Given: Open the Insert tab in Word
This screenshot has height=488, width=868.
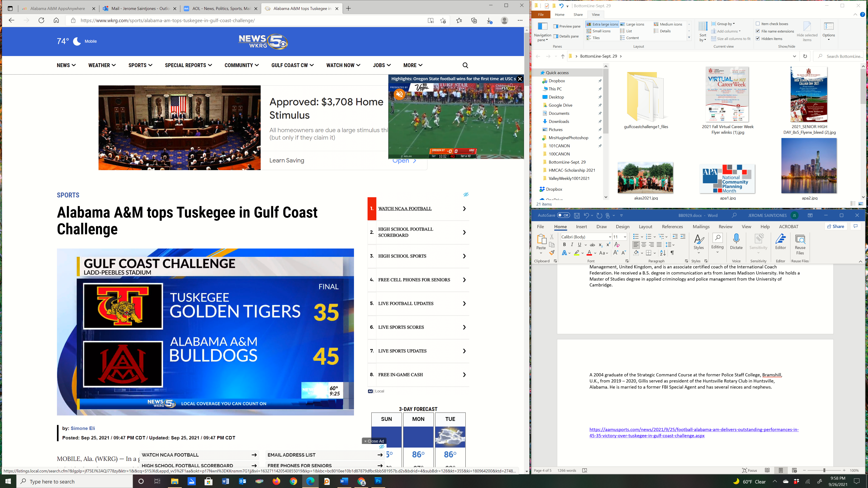Looking at the screenshot, I should (581, 227).
